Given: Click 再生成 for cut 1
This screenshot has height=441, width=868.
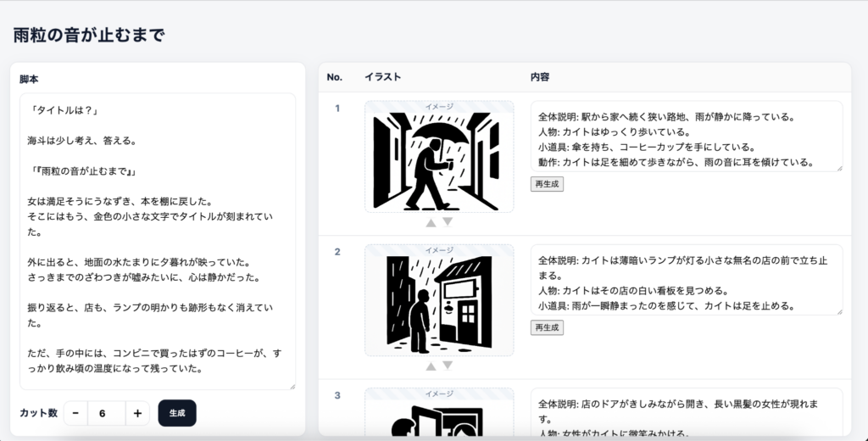Looking at the screenshot, I should (547, 184).
